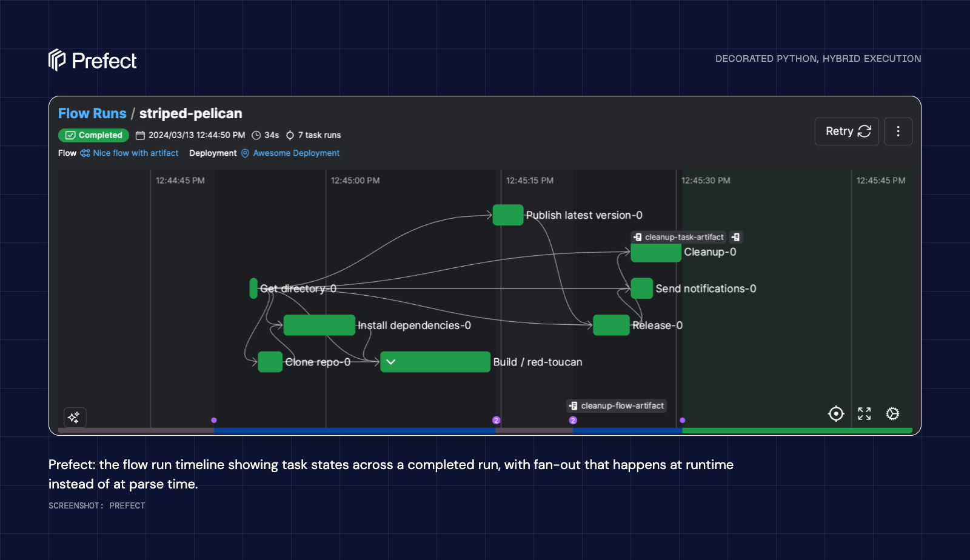Open the cleanup-task-artifact chip
Viewport: 970px width, 560px height.
678,237
